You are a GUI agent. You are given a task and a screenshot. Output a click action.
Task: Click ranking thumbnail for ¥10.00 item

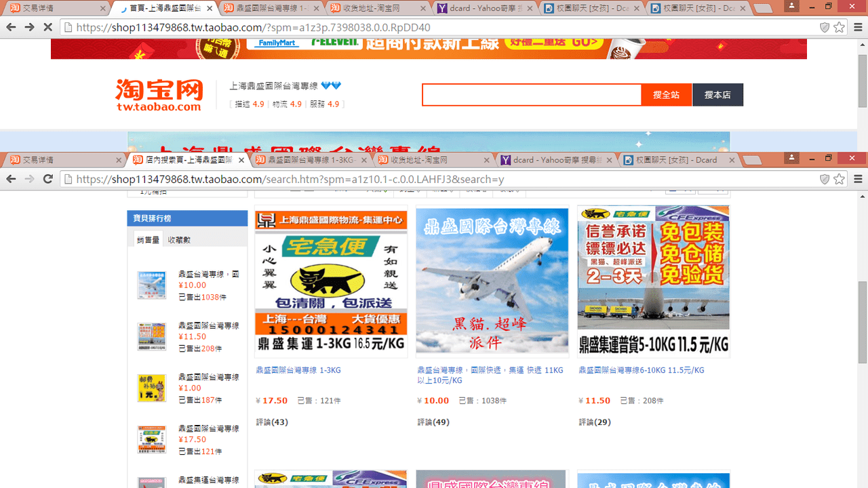(151, 285)
